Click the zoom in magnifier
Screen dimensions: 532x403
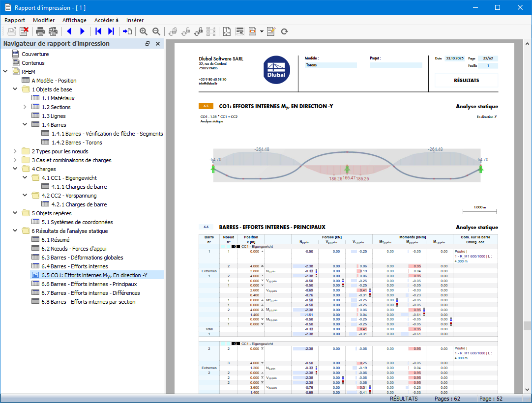click(144, 31)
